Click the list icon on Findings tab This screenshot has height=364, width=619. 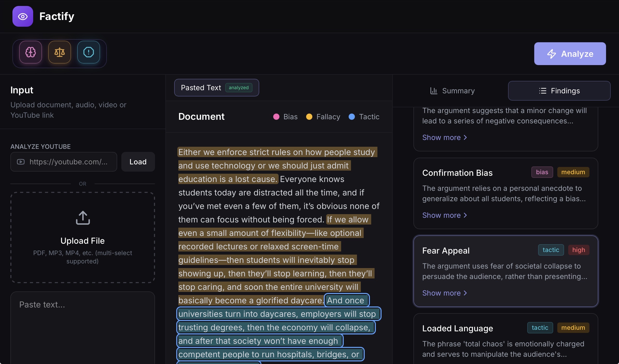(x=543, y=91)
